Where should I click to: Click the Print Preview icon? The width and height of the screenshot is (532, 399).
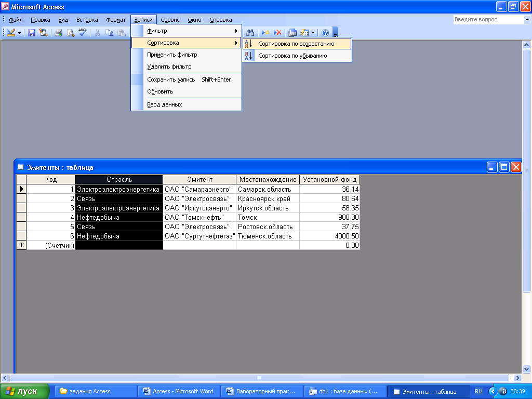click(70, 33)
